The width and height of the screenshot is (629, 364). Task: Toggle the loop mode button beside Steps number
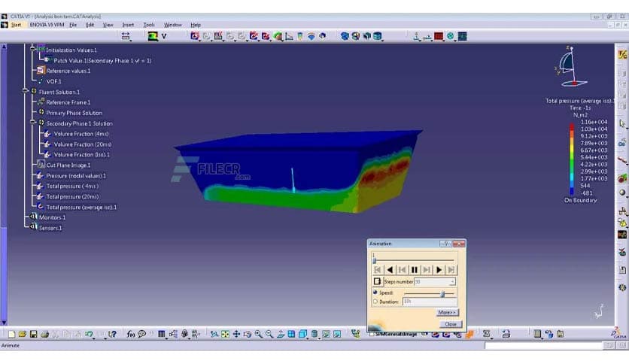point(377,281)
